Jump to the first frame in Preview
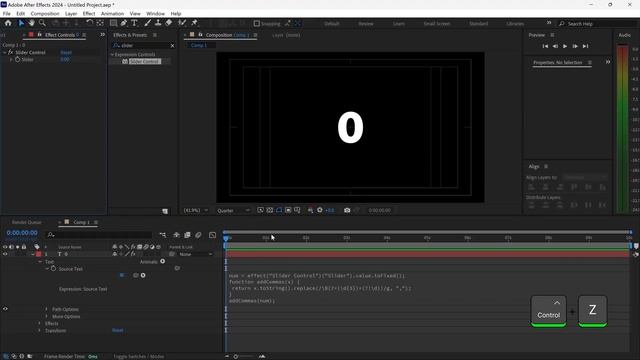The height and width of the screenshot is (360, 640). click(x=545, y=46)
